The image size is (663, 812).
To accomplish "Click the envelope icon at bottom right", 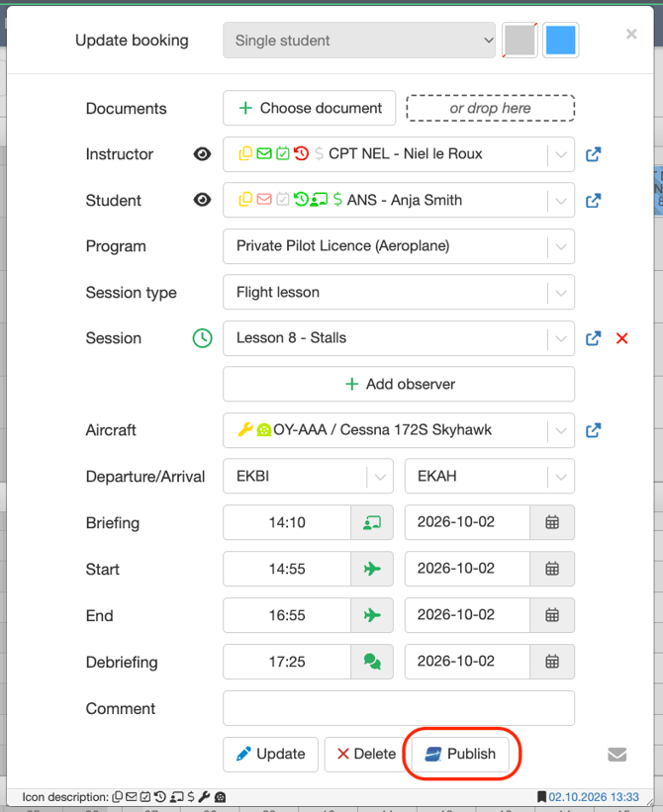I will click(x=616, y=755).
